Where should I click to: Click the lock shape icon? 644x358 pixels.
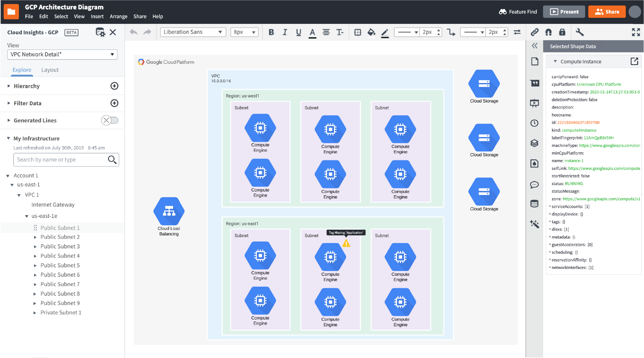[562, 32]
